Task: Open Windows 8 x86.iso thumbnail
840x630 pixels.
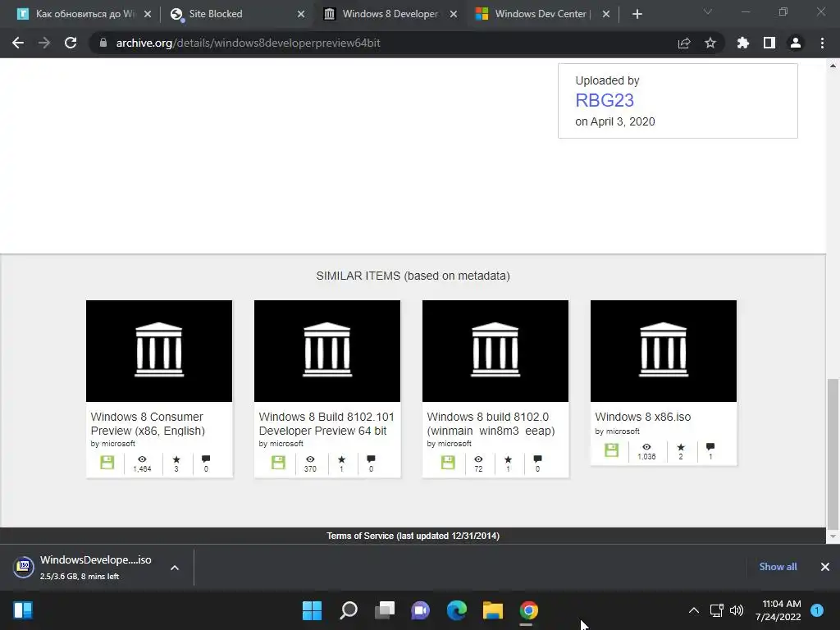Action: click(664, 351)
